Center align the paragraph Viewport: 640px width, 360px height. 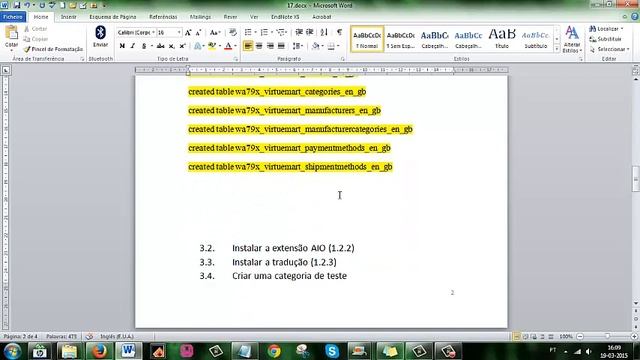(259, 46)
